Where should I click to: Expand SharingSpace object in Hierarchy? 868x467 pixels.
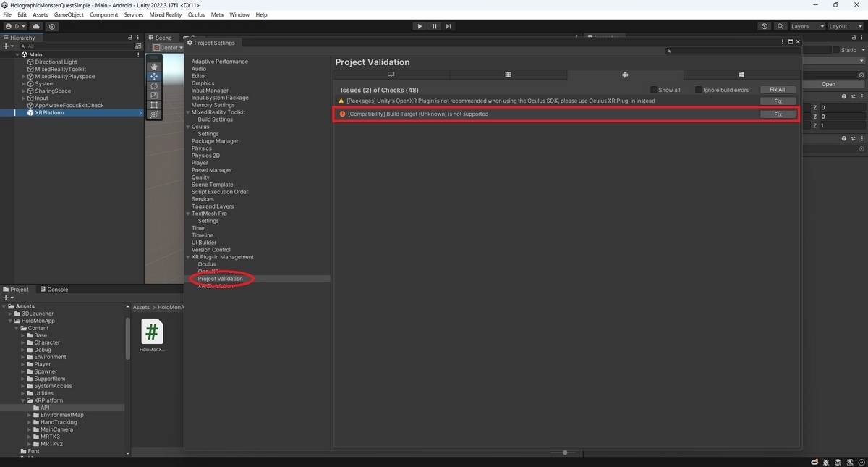click(x=24, y=91)
